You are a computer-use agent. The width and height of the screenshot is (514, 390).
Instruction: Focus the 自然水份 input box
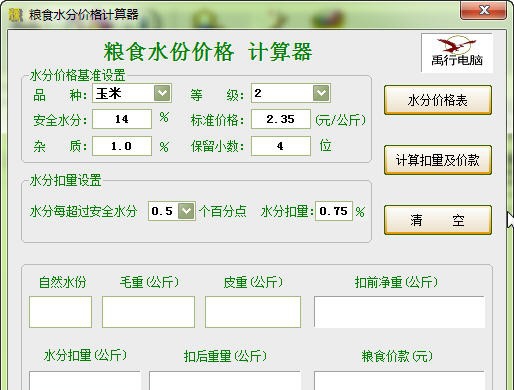(x=60, y=312)
